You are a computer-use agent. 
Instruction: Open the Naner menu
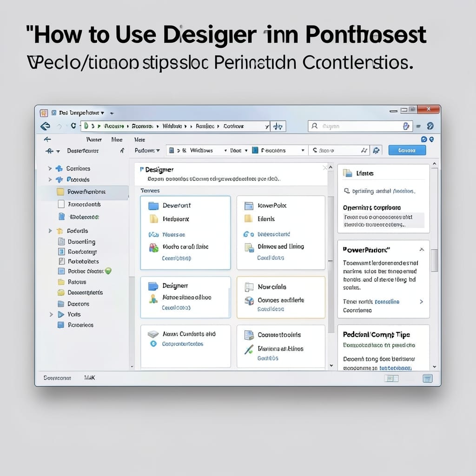coord(94,139)
